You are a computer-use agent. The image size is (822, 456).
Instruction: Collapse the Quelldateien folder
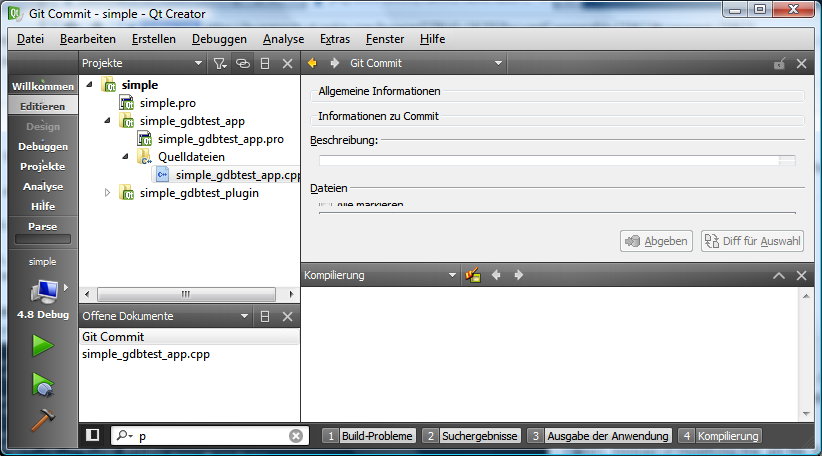[125, 157]
